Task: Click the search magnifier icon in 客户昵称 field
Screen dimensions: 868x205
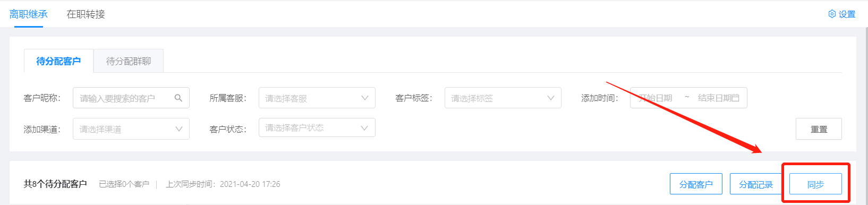Action: pyautogui.click(x=178, y=98)
